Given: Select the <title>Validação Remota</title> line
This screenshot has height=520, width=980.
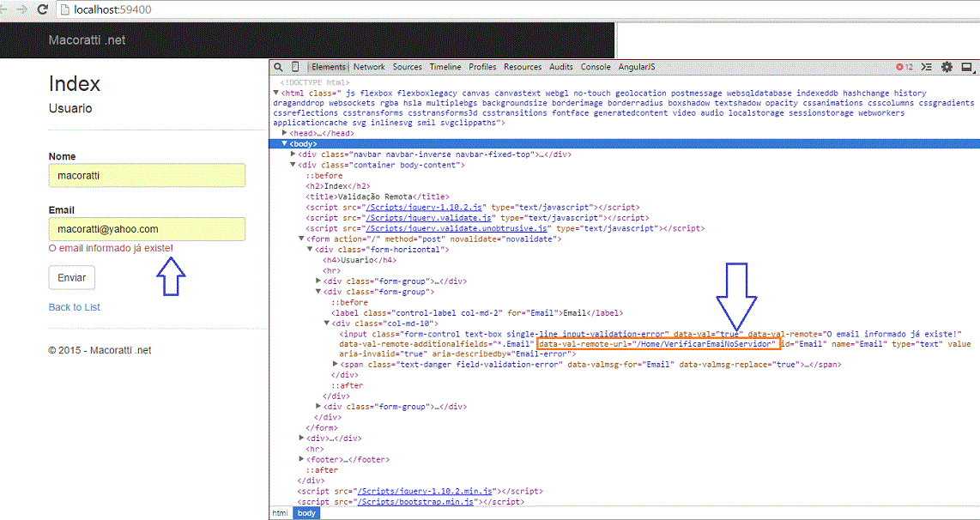Looking at the screenshot, I should tap(377, 197).
